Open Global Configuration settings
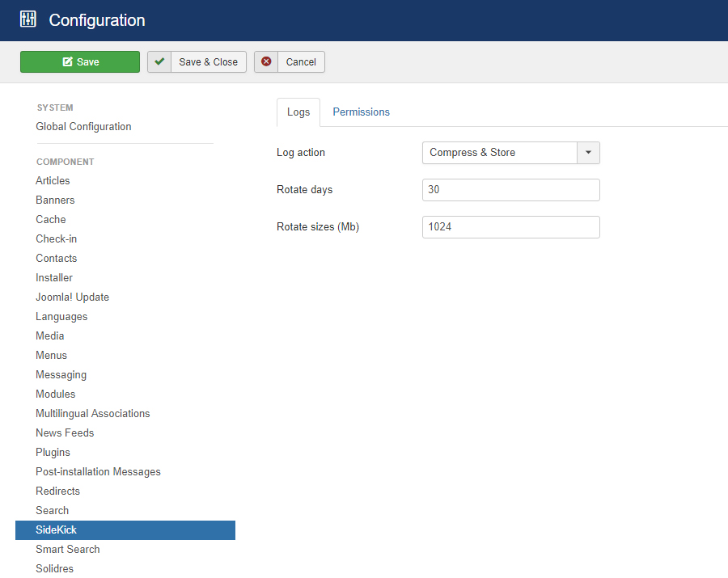Viewport: 728px width, 578px height. coord(83,127)
